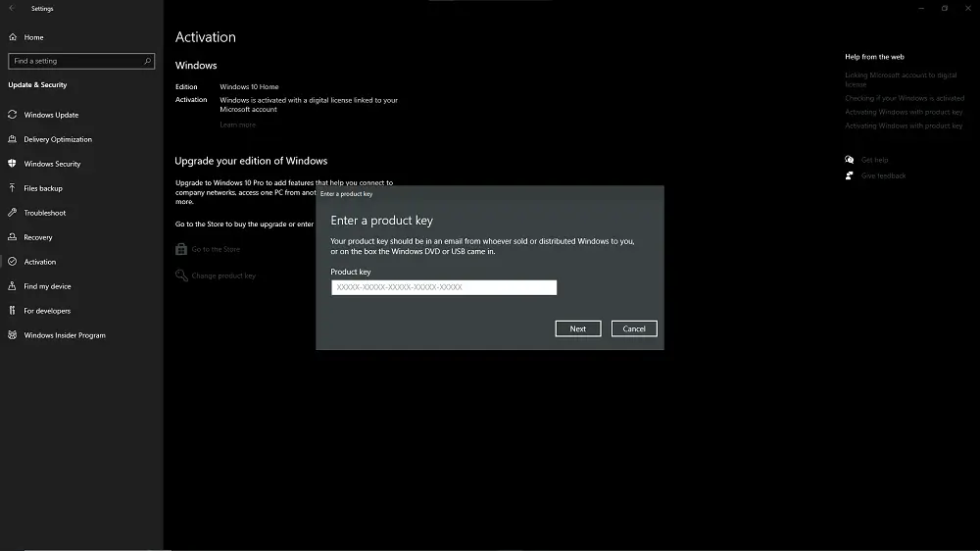Open first Activating Windows with product key link
Viewport: 980px width, 551px height.
click(904, 112)
